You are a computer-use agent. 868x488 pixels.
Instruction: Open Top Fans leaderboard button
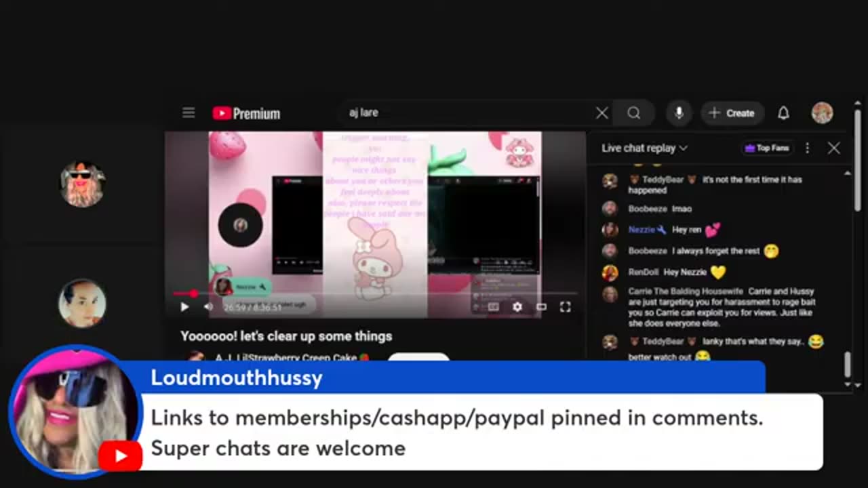coord(767,148)
